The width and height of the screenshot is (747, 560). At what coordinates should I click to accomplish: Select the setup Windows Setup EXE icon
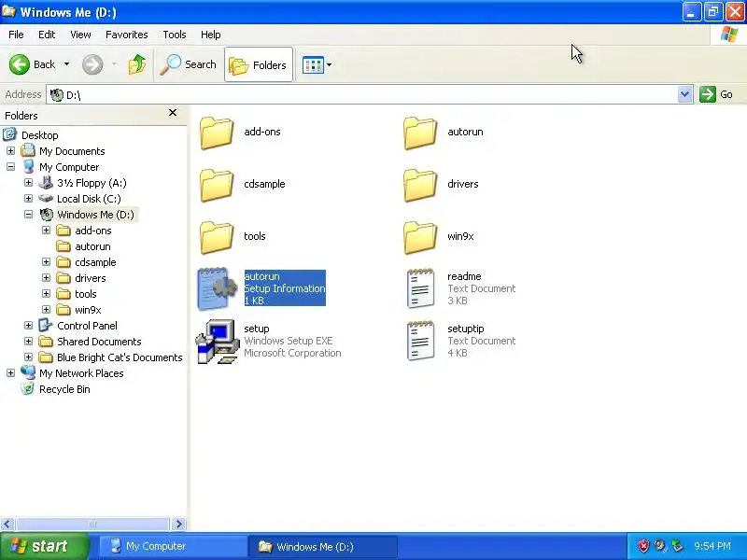tap(218, 342)
